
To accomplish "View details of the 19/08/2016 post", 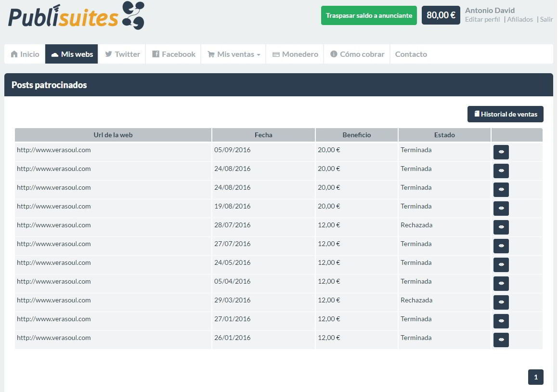I will [x=501, y=208].
